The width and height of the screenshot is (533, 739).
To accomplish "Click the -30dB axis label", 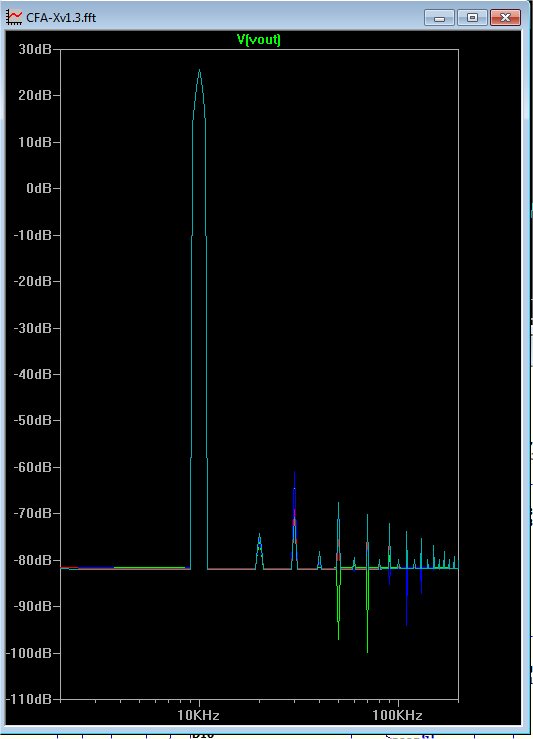I will (x=33, y=328).
